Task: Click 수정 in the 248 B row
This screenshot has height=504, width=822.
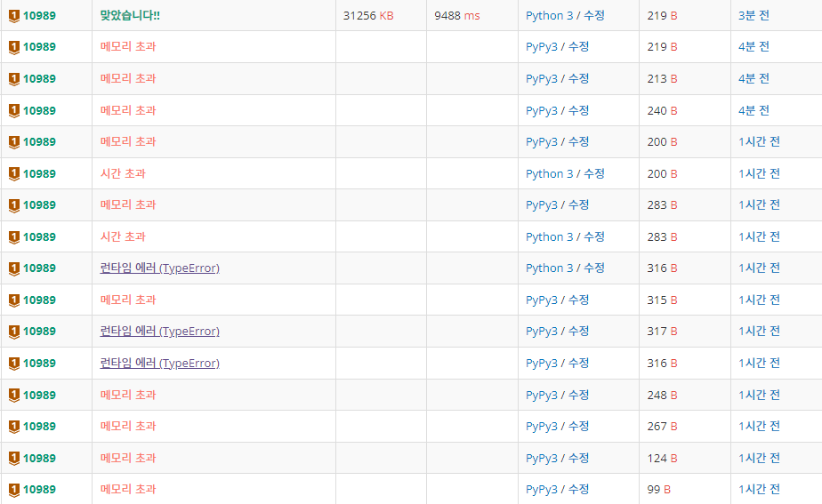Action: [579, 395]
